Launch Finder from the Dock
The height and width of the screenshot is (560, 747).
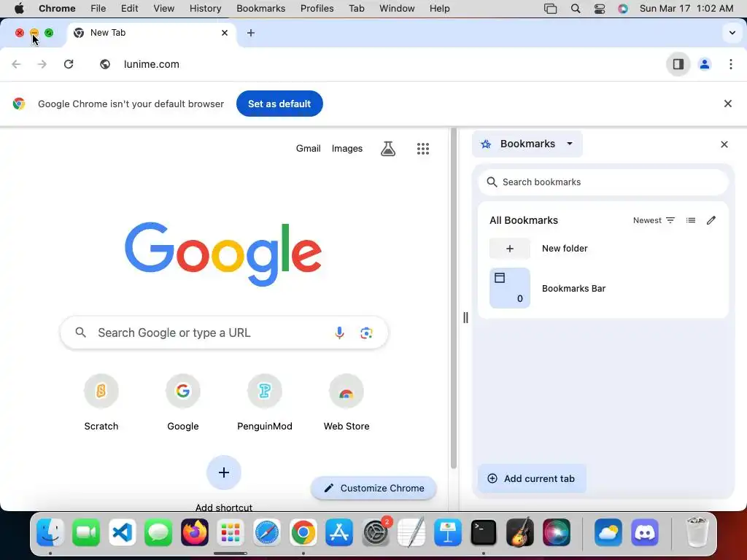(x=50, y=532)
